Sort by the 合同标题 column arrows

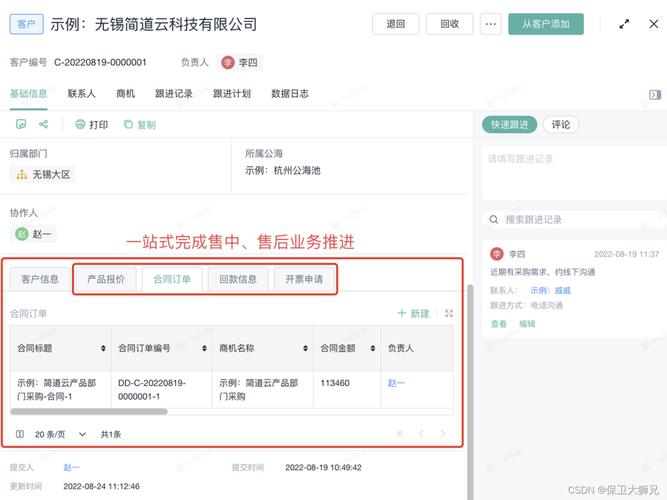[x=104, y=349]
